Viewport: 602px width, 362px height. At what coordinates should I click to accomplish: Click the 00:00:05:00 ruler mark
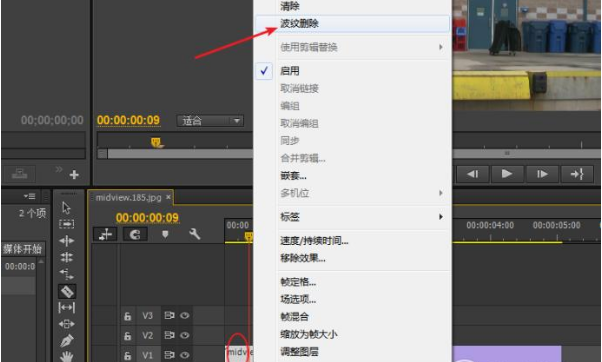[x=556, y=225]
